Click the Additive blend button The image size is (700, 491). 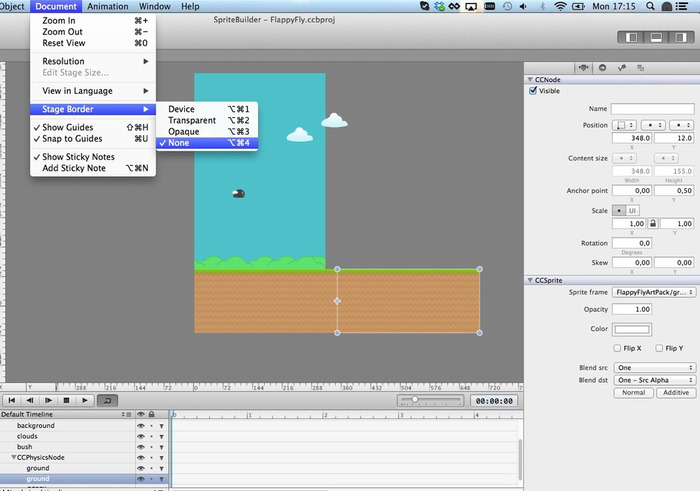[x=675, y=393]
